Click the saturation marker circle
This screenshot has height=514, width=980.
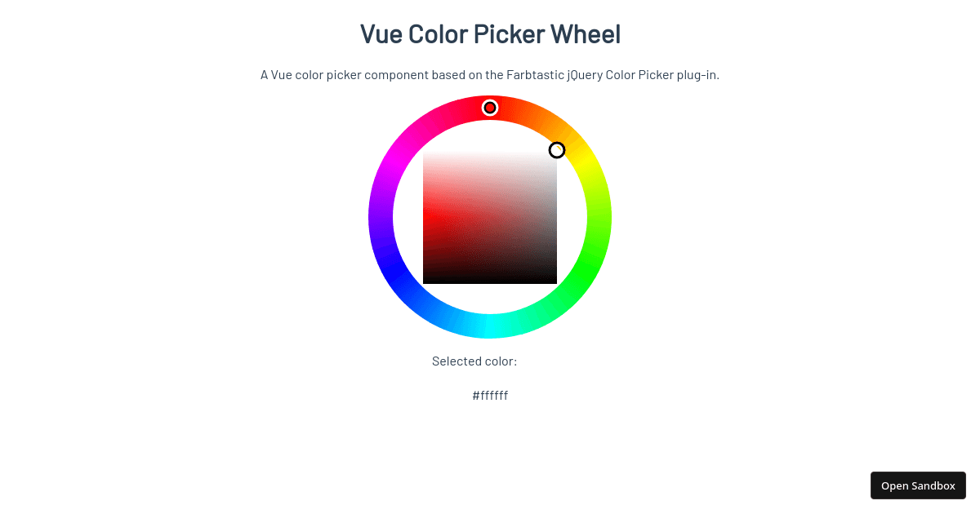tap(557, 150)
